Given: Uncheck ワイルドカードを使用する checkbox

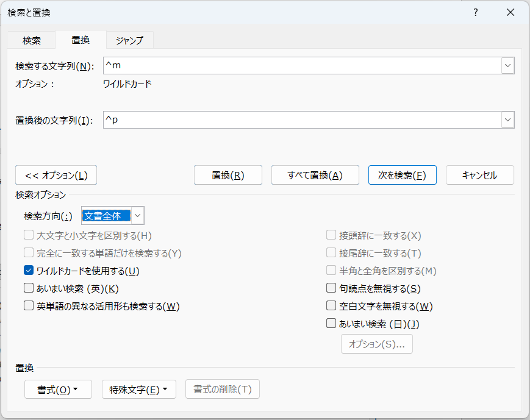Looking at the screenshot, I should (29, 271).
